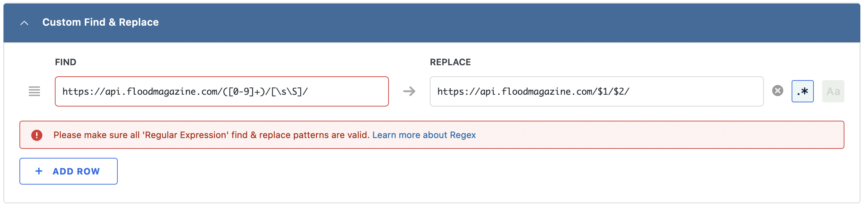Click the Custom Find & Replace header title
Image resolution: width=868 pixels, height=213 pixels.
click(x=100, y=22)
